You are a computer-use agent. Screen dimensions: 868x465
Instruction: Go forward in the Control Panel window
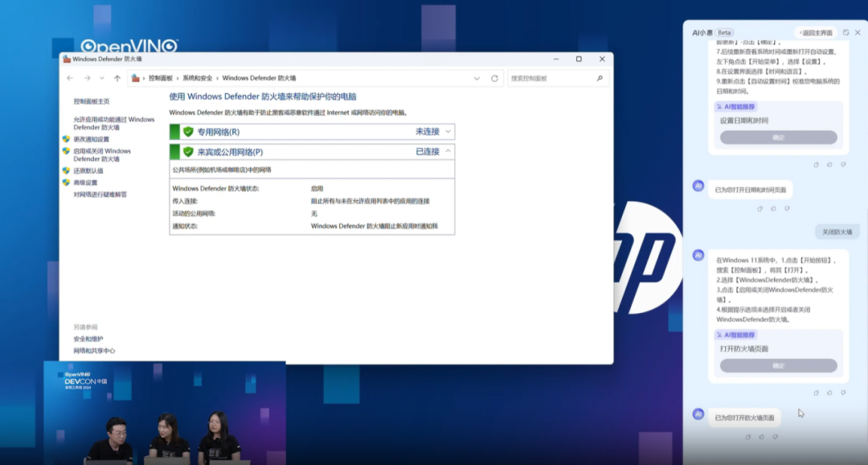tap(87, 78)
